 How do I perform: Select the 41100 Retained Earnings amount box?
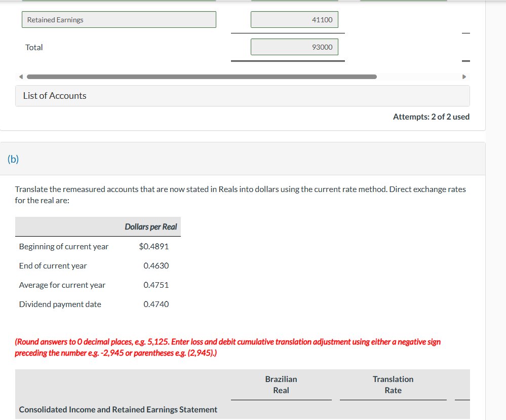294,19
